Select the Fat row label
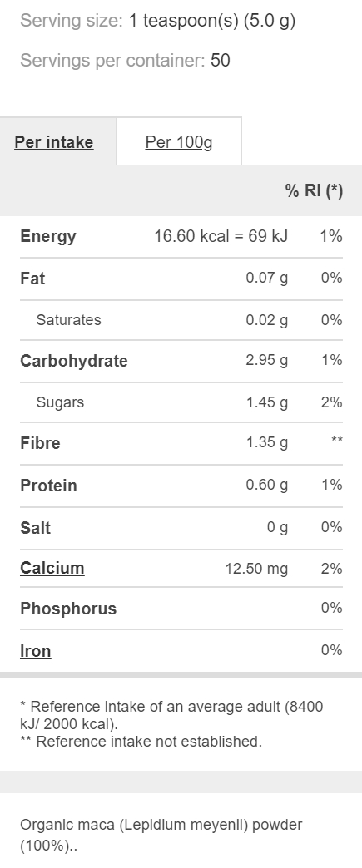Viewport: 362px width, 868px height. pos(32,278)
